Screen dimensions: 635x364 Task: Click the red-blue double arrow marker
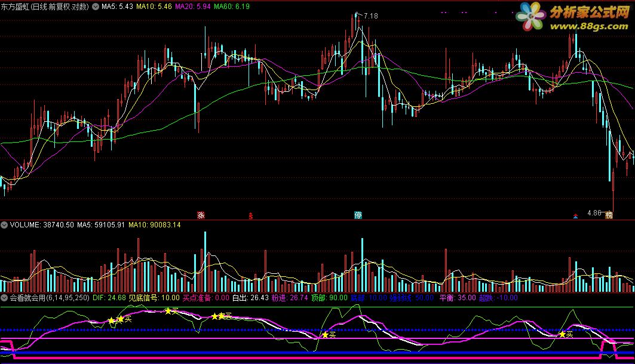575,217
